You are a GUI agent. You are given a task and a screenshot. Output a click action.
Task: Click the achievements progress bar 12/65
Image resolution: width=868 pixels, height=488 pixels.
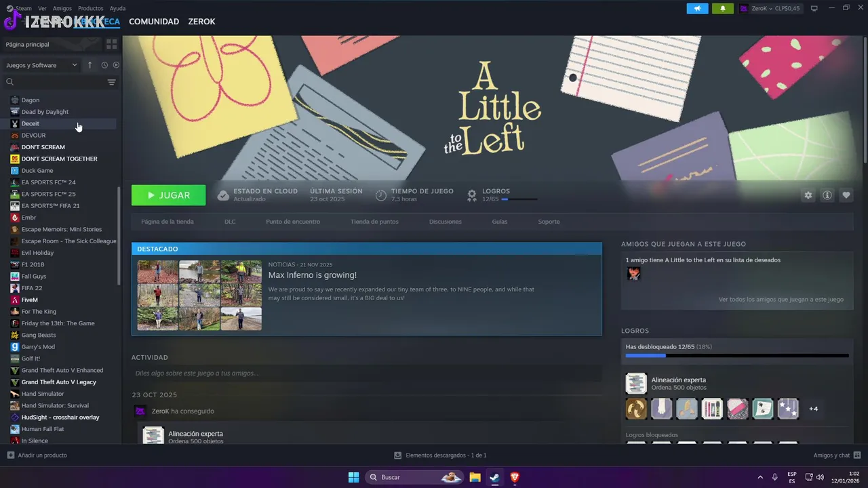coord(737,355)
